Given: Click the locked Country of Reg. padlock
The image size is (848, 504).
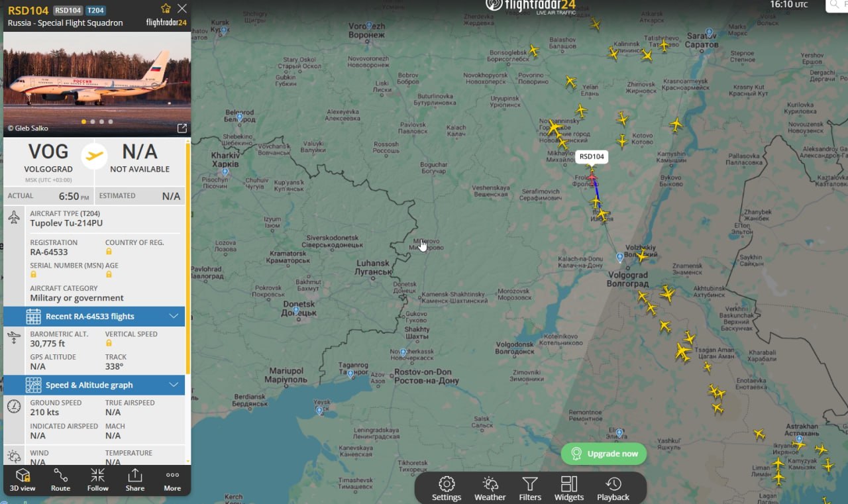Looking at the screenshot, I should pos(109,252).
